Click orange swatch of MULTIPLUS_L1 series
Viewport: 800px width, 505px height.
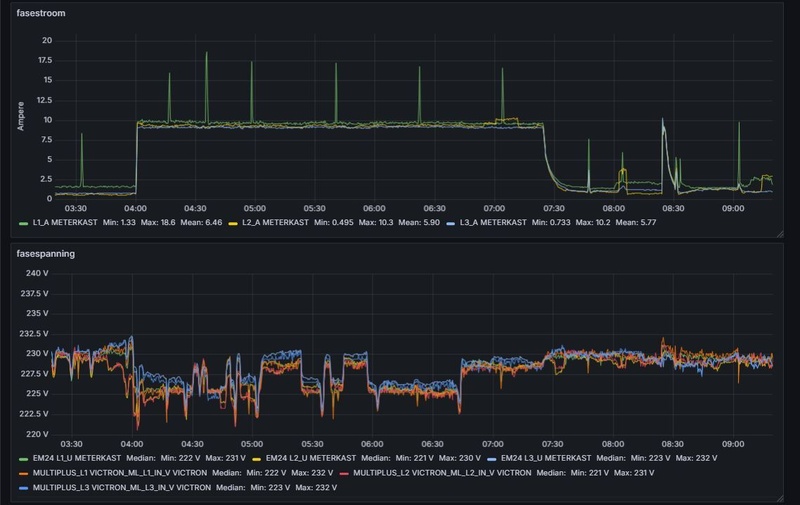pos(23,474)
